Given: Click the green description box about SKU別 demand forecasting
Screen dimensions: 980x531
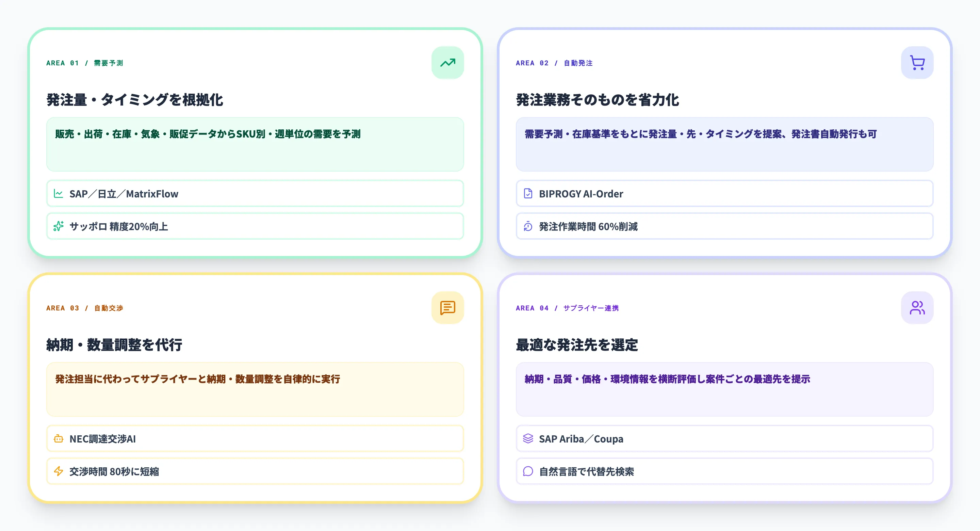Looking at the screenshot, I should pos(255,144).
